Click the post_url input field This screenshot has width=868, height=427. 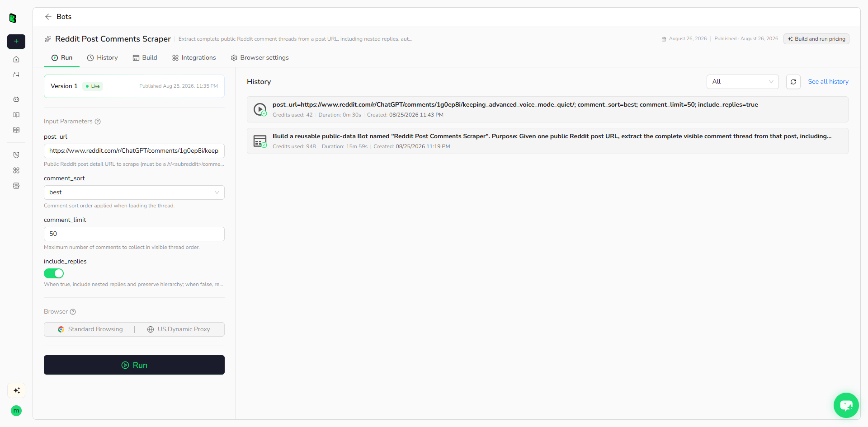click(x=134, y=151)
